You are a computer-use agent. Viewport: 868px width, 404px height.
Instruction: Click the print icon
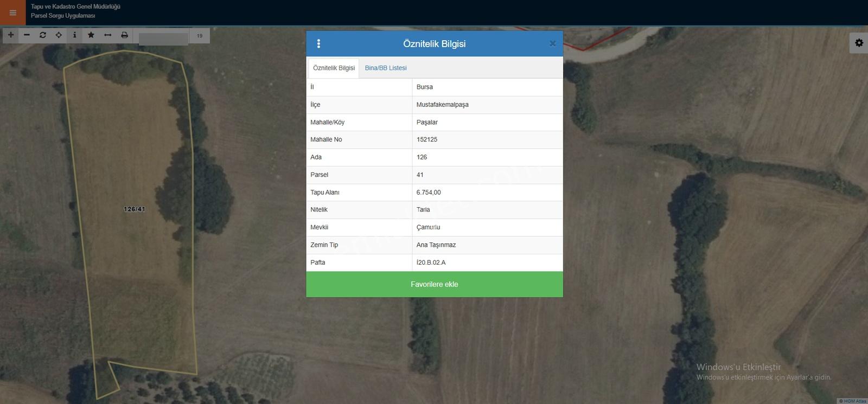124,35
